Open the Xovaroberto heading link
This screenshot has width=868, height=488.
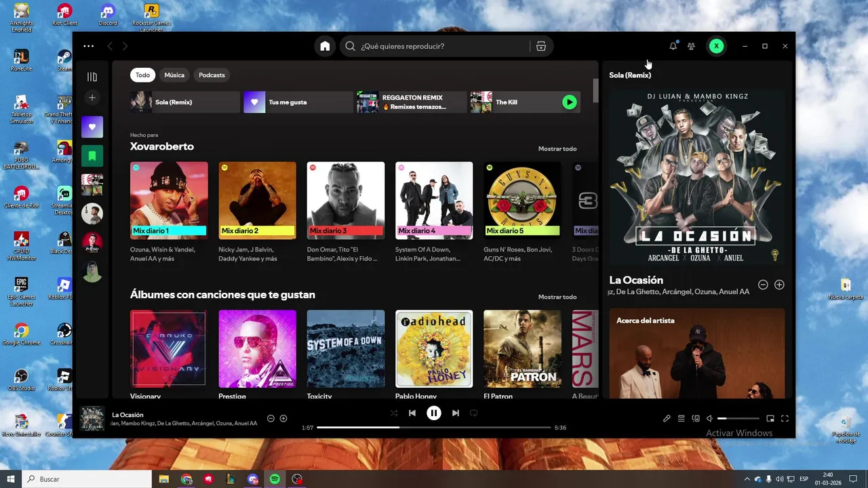click(162, 146)
